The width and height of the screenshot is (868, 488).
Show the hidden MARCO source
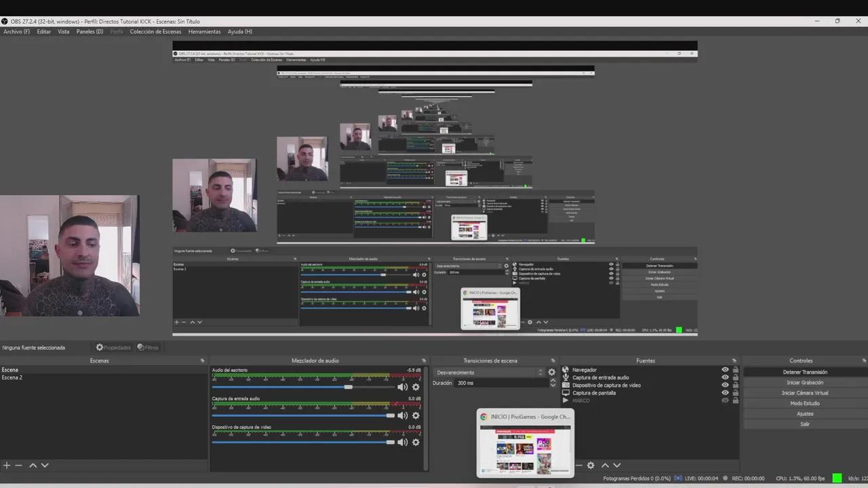(x=725, y=401)
